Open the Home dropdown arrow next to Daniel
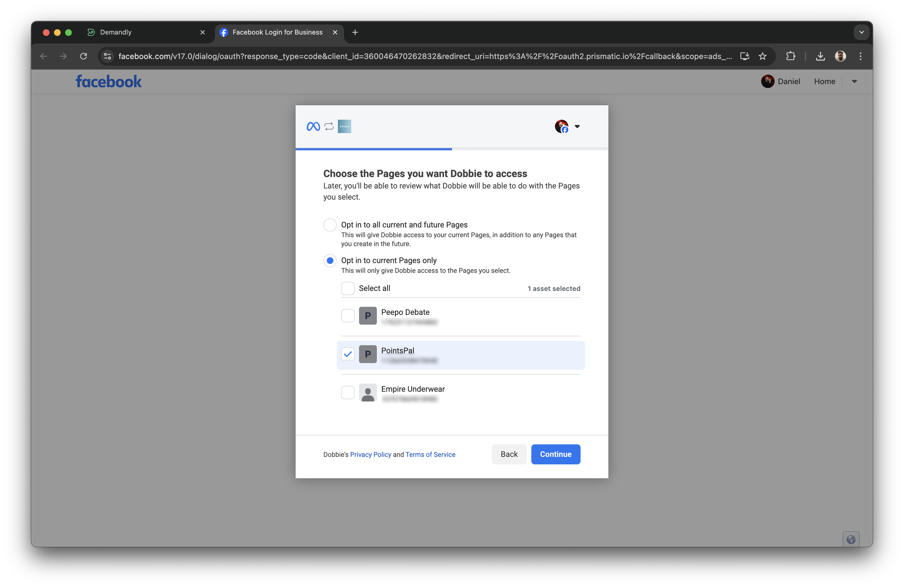904x588 pixels. pos(854,81)
